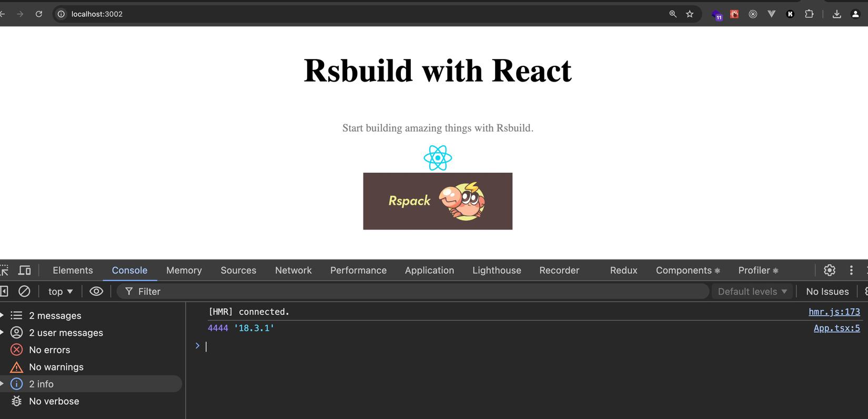Open the Network tab
Screen dimensions: 868x419
pyautogui.click(x=293, y=270)
